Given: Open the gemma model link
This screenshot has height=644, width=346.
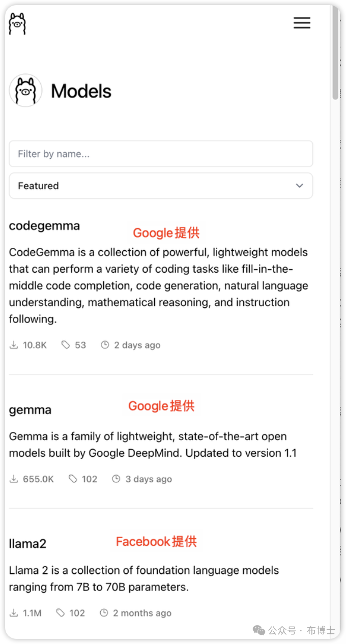Looking at the screenshot, I should (30, 410).
